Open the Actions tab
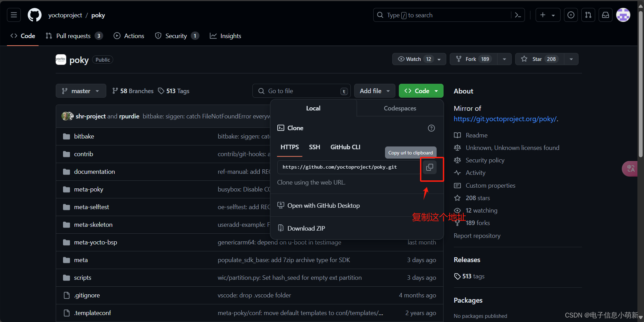This screenshot has width=644, height=322. tap(129, 36)
